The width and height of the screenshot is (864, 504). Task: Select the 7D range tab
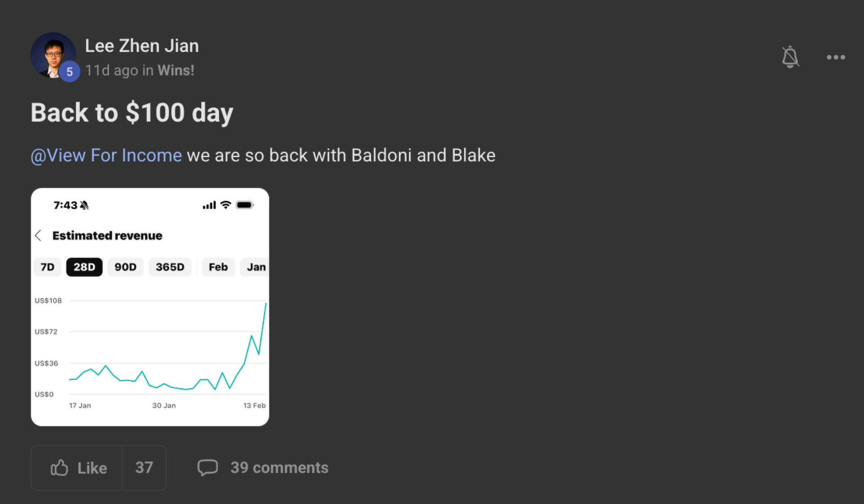coord(47,267)
